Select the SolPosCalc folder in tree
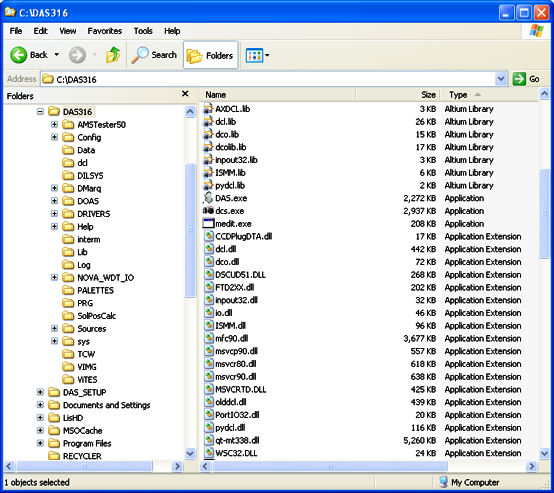554x493 pixels. (89, 316)
